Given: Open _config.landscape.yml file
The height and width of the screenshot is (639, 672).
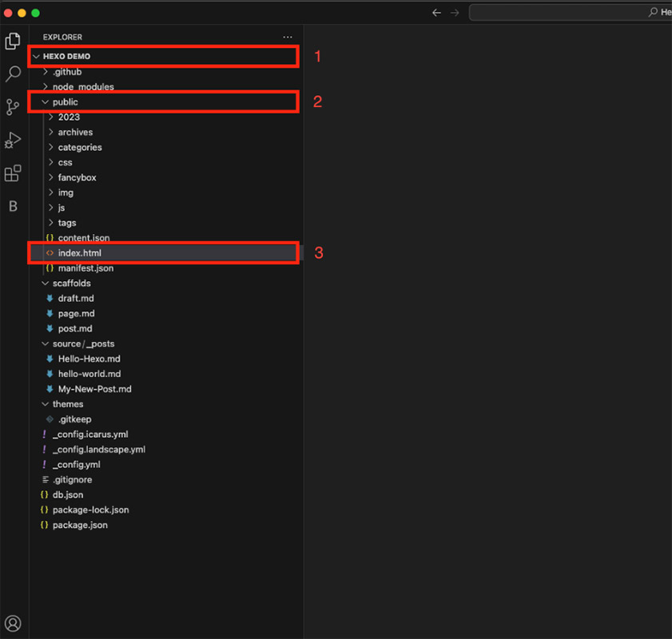Looking at the screenshot, I should coord(166,449).
